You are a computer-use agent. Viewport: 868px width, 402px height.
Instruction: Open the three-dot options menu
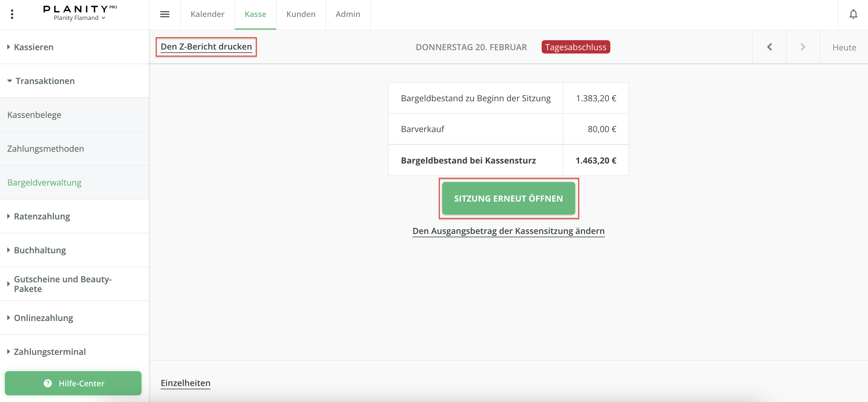pos(12,14)
